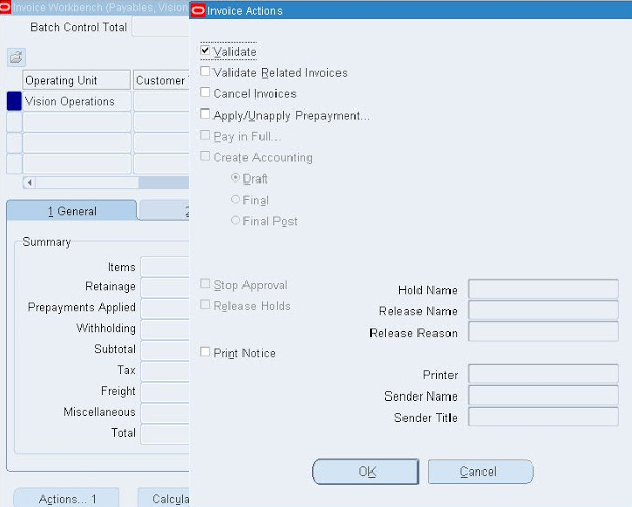Click the Invoice Actions window title text

(245, 10)
